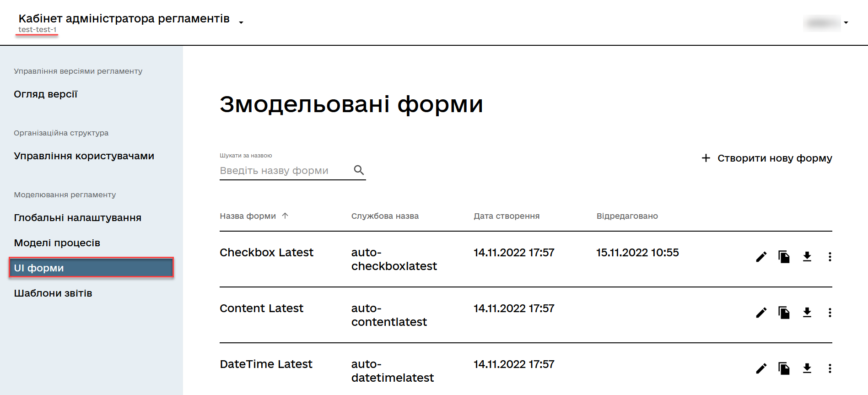The image size is (868, 395).
Task: Open the Content Latest form name
Action: [261, 308]
